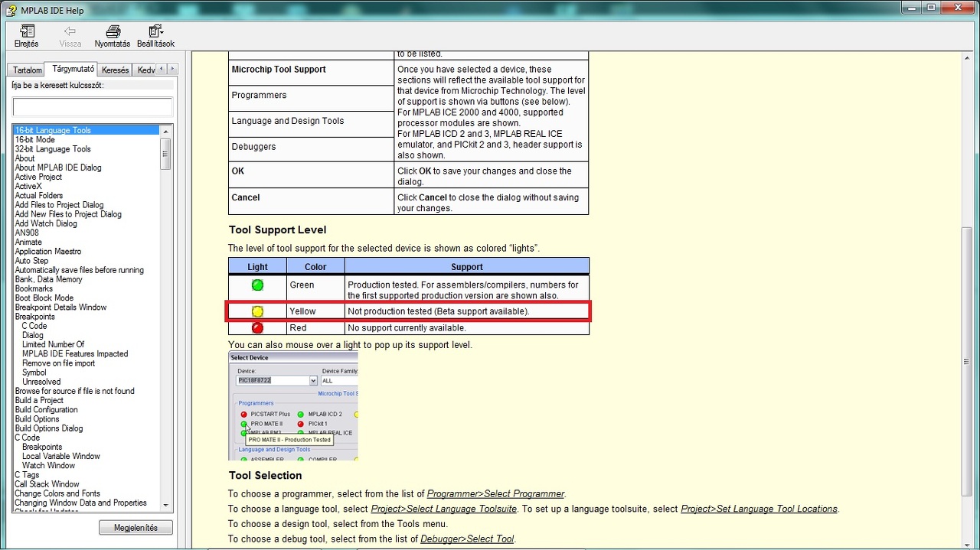This screenshot has height=550, width=980.
Task: Click the keyword search input field
Action: 93,106
